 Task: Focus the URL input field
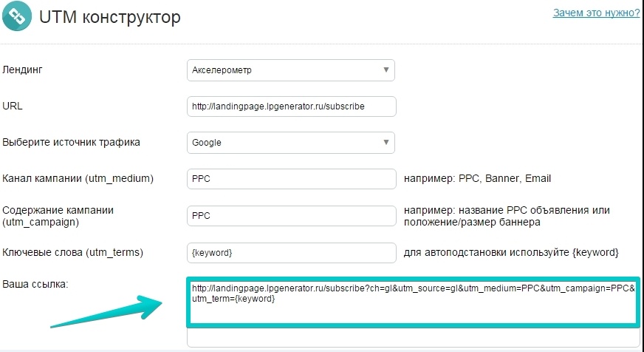tap(292, 106)
